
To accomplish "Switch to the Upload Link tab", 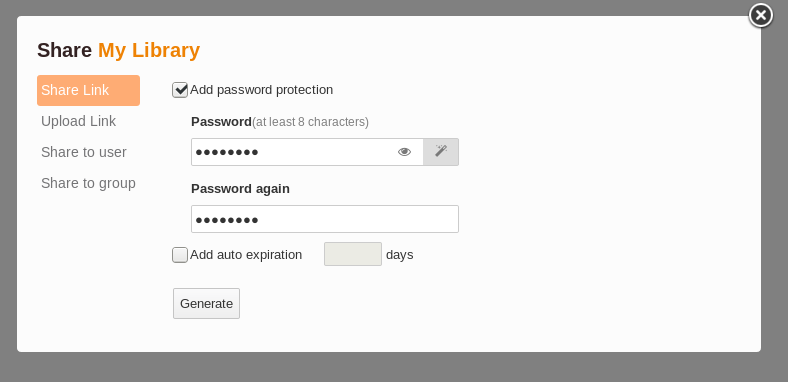I will pos(78,121).
